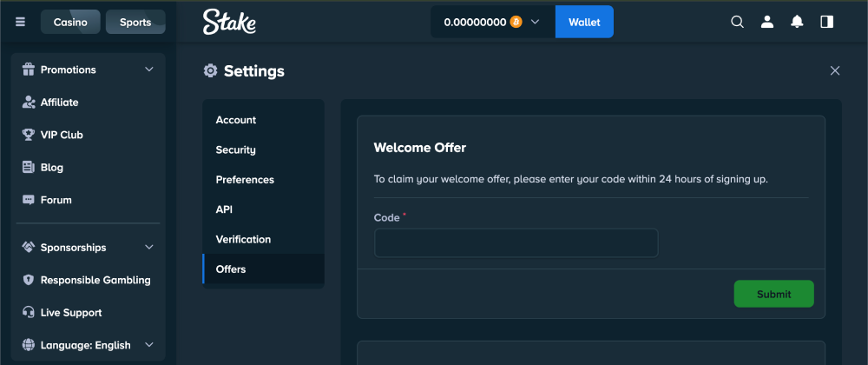The image size is (868, 365).
Task: Click the Sponsorships handshake icon
Action: coord(29,248)
